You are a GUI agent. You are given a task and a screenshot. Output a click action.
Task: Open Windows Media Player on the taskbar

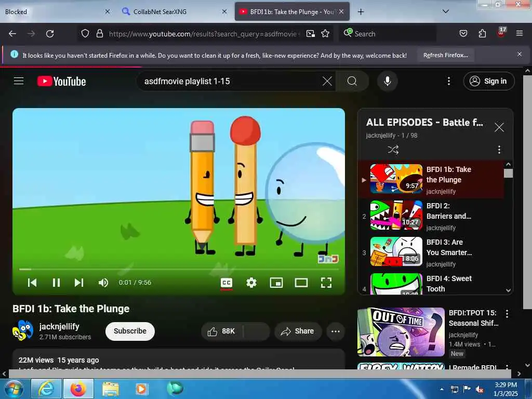[141, 389]
